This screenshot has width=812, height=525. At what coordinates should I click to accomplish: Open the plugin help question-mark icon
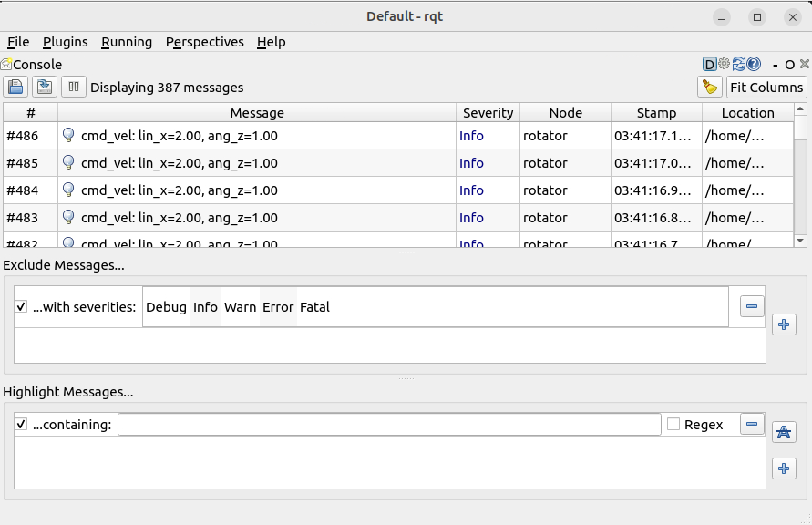click(x=754, y=65)
